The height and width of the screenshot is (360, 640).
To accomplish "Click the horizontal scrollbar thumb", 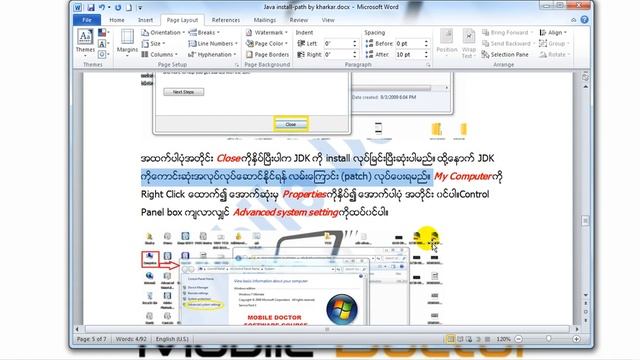I will click(x=327, y=329).
